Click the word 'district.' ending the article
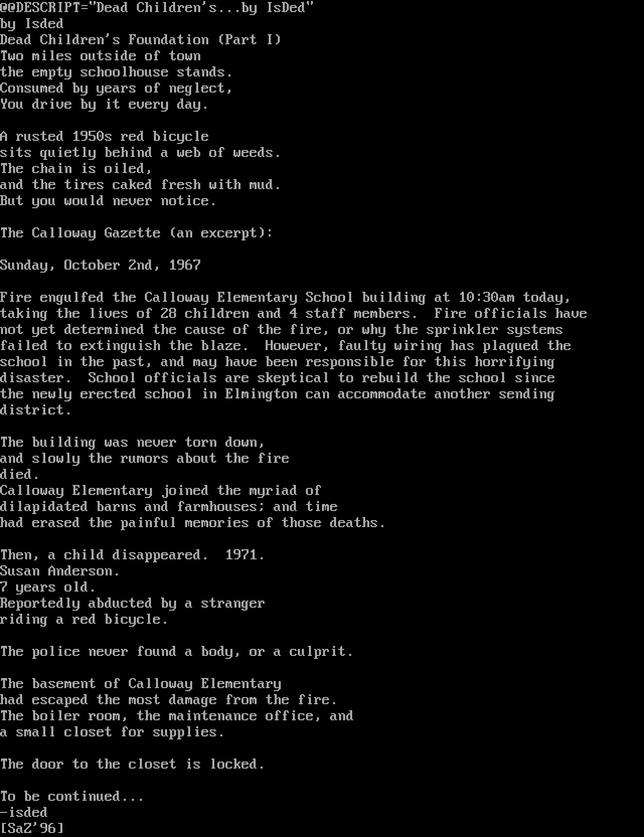Screen dimensions: 644x837 [x=36, y=410]
